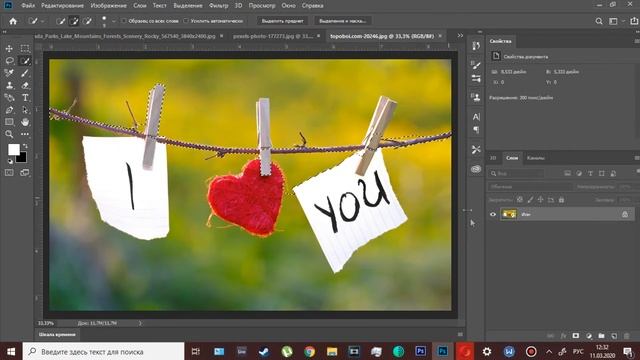Toggle lock position in Layers panel
This screenshot has width=640, height=360.
pos(540,200)
